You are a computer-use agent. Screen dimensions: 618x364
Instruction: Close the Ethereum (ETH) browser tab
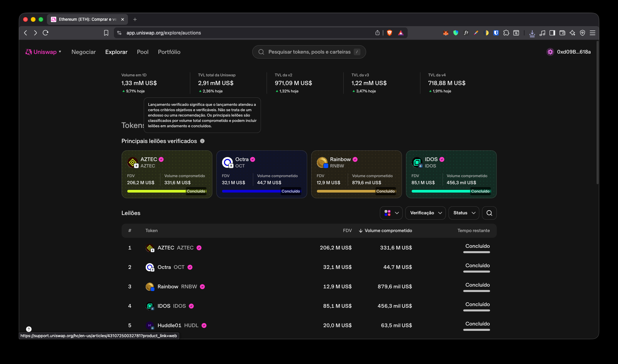click(x=123, y=19)
